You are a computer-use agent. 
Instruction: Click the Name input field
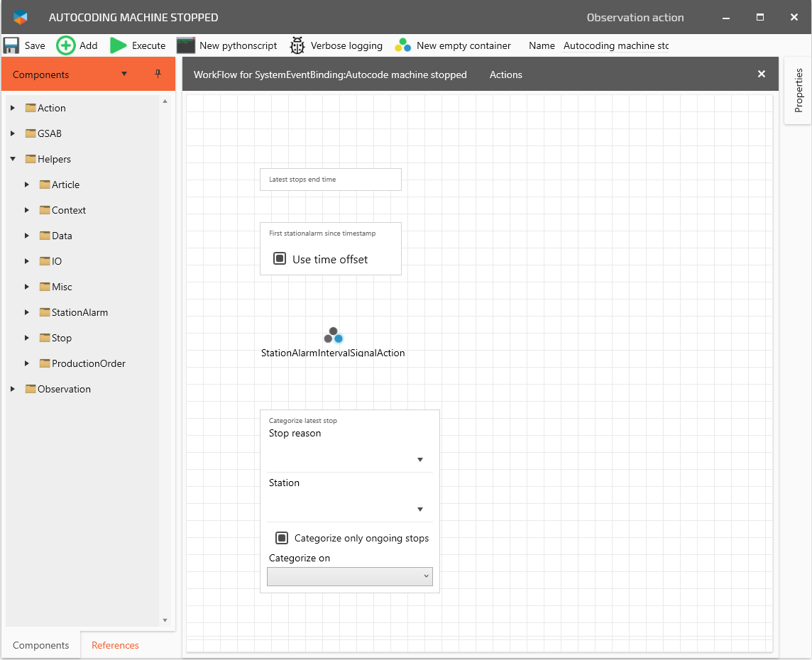coord(615,45)
